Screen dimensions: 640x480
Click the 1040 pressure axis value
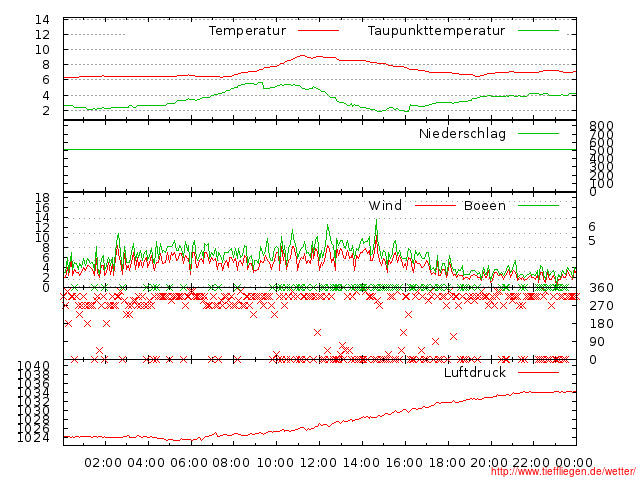34,366
